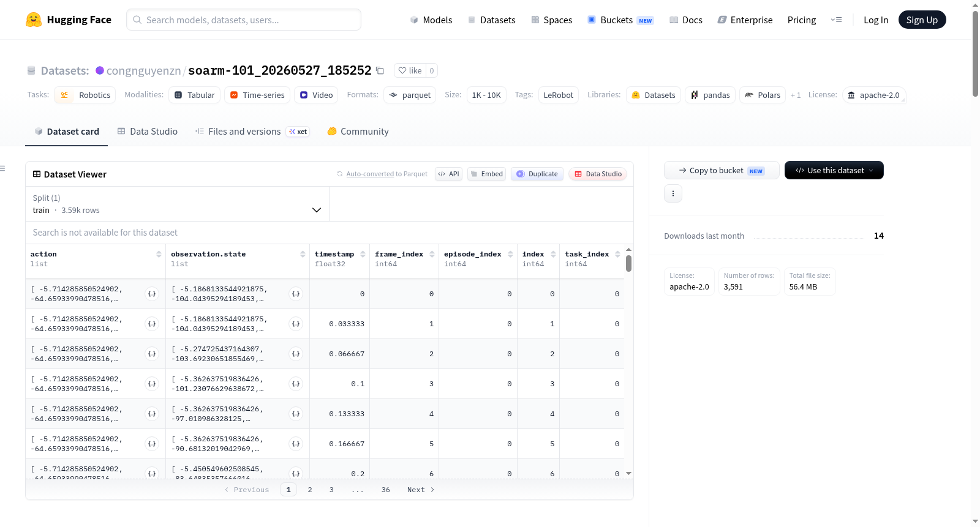The width and height of the screenshot is (980, 527).
Task: Open Buckets in the navbar
Action: [620, 20]
